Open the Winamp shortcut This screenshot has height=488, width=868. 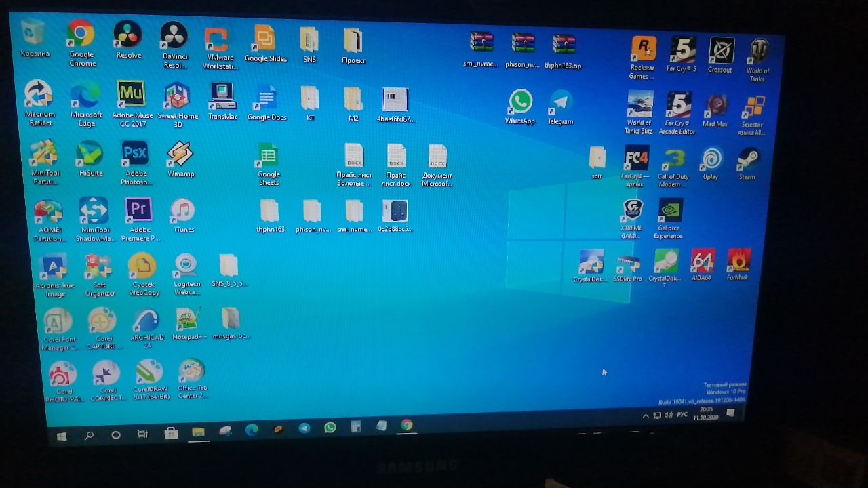180,159
